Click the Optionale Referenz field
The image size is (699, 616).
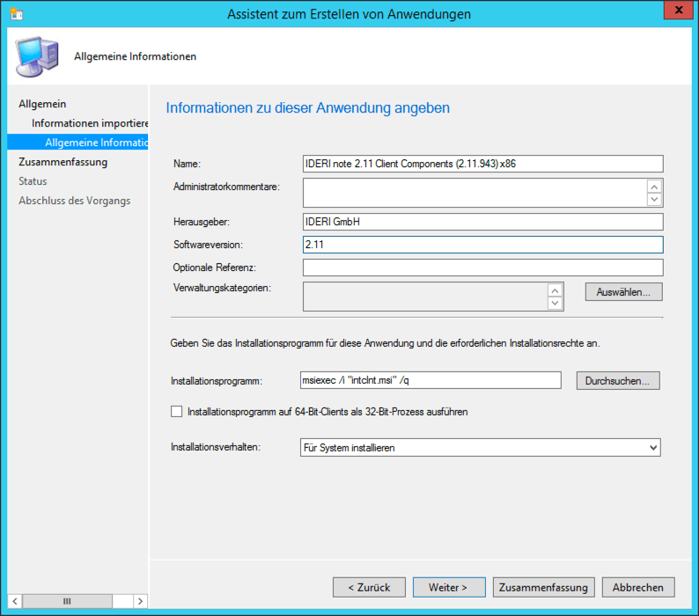point(482,268)
